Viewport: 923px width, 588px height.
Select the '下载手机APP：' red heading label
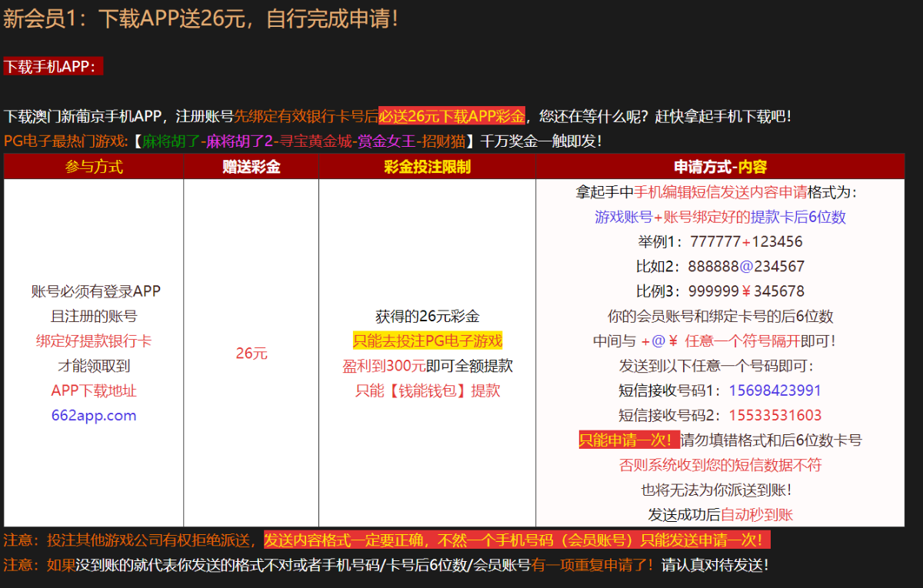(53, 66)
